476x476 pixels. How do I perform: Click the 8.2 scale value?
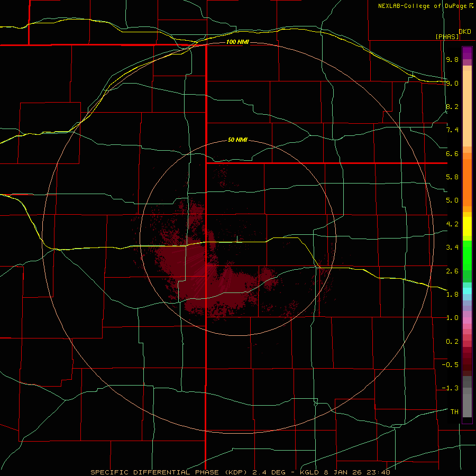point(452,106)
